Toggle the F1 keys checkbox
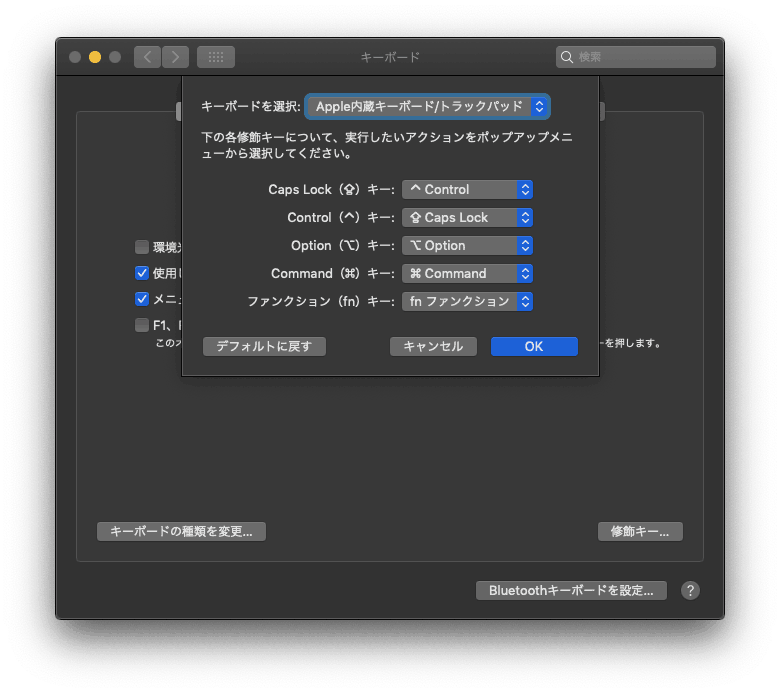The image size is (780, 693). pos(142,325)
